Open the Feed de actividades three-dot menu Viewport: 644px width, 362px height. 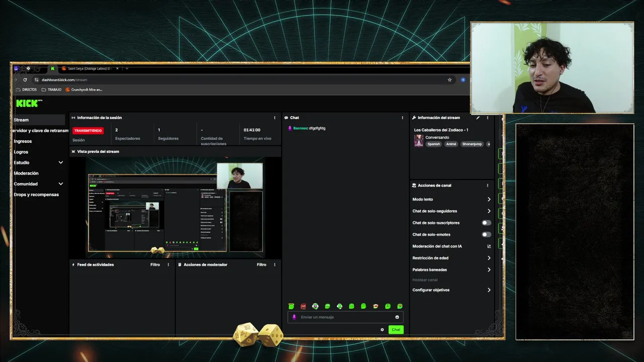[x=169, y=264]
